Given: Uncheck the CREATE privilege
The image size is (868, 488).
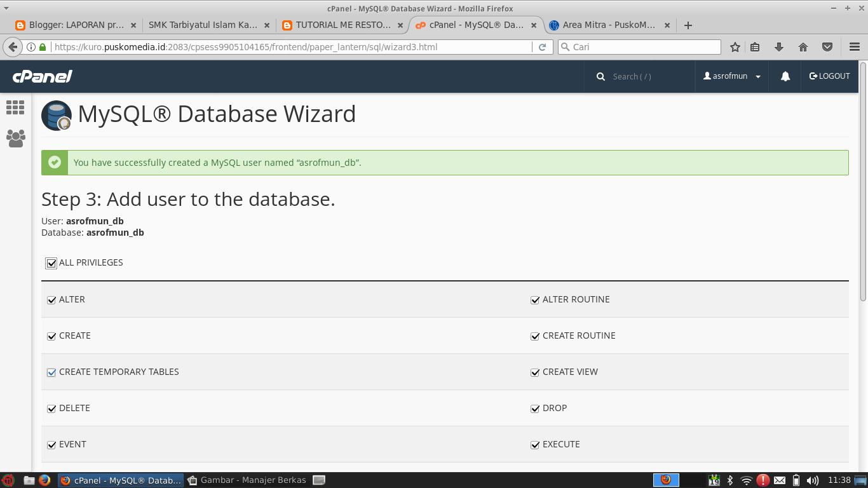Looking at the screenshot, I should 52,336.
